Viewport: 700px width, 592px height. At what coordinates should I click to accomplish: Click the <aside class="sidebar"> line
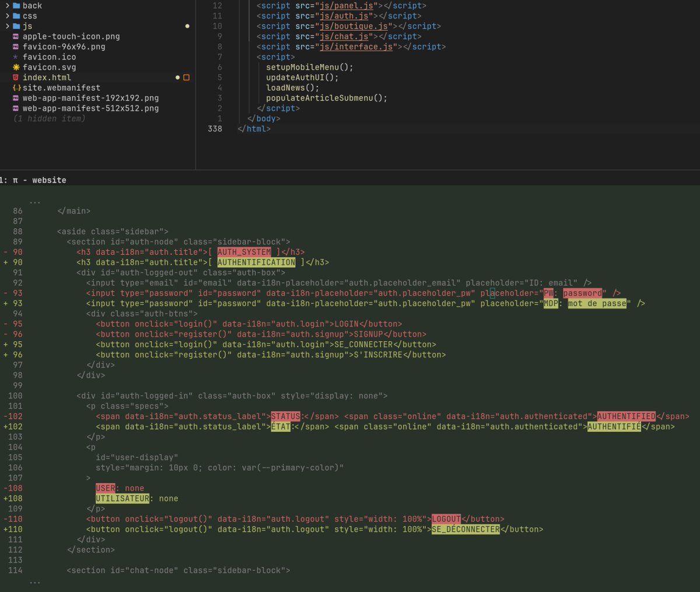coord(113,232)
